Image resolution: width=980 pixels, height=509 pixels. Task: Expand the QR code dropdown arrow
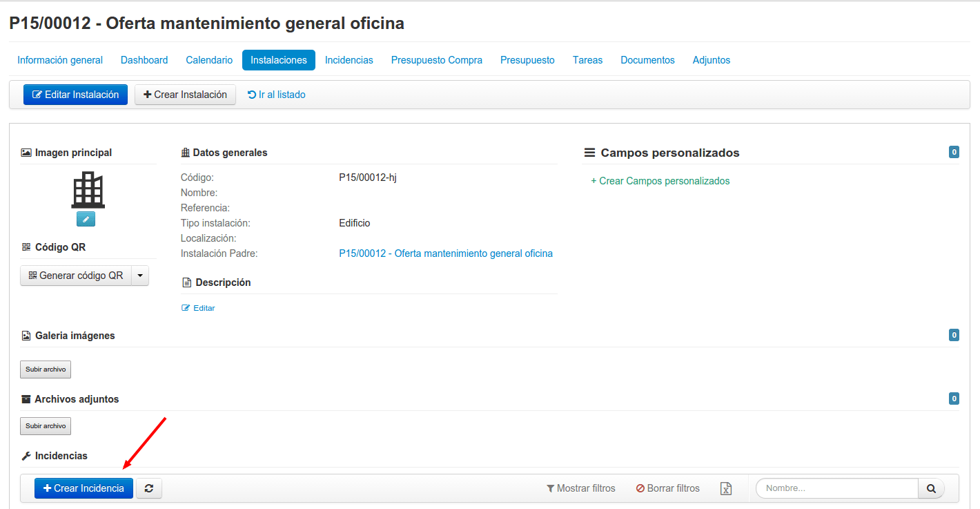tap(140, 276)
